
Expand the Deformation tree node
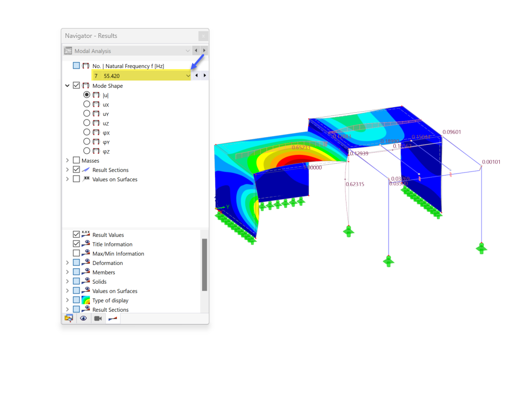(67, 262)
